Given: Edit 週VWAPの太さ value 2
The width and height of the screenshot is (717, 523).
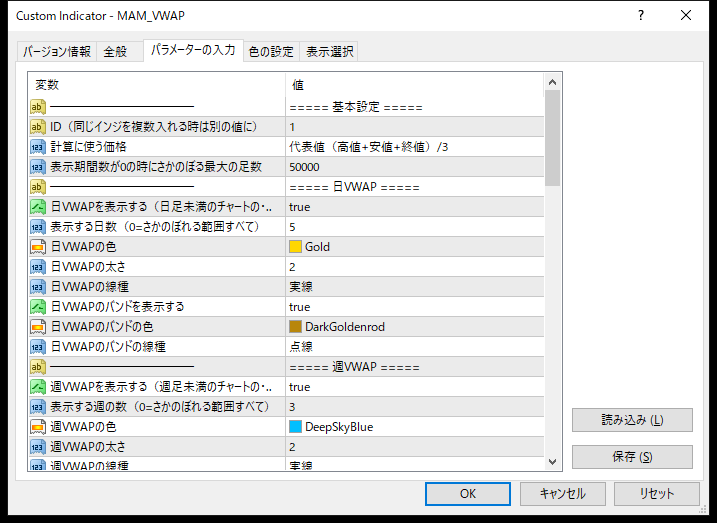Looking at the screenshot, I should tap(415, 447).
